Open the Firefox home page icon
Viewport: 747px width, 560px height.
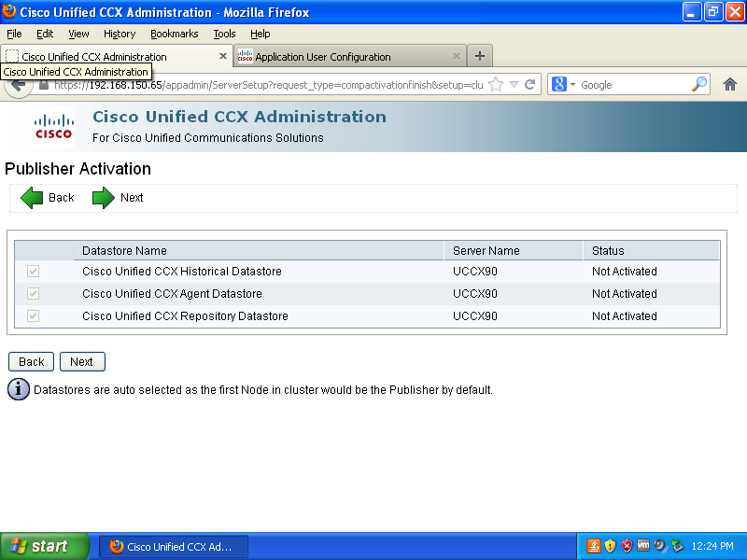click(x=730, y=85)
